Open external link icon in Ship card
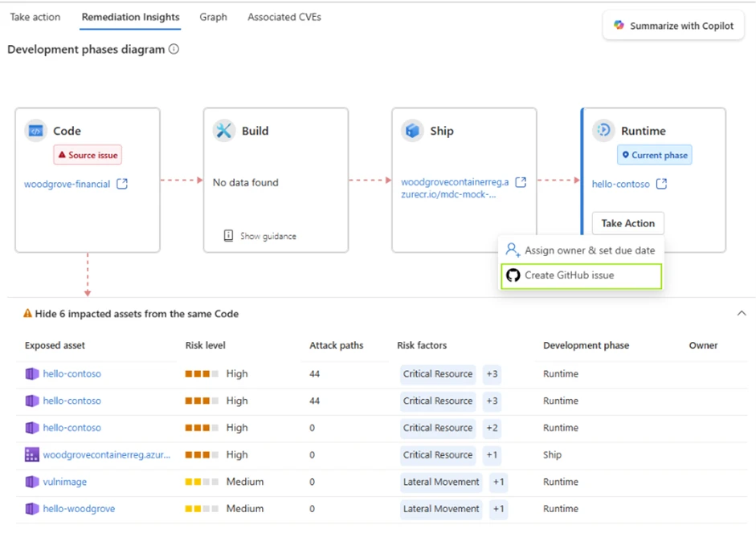This screenshot has width=756, height=537. (521, 183)
